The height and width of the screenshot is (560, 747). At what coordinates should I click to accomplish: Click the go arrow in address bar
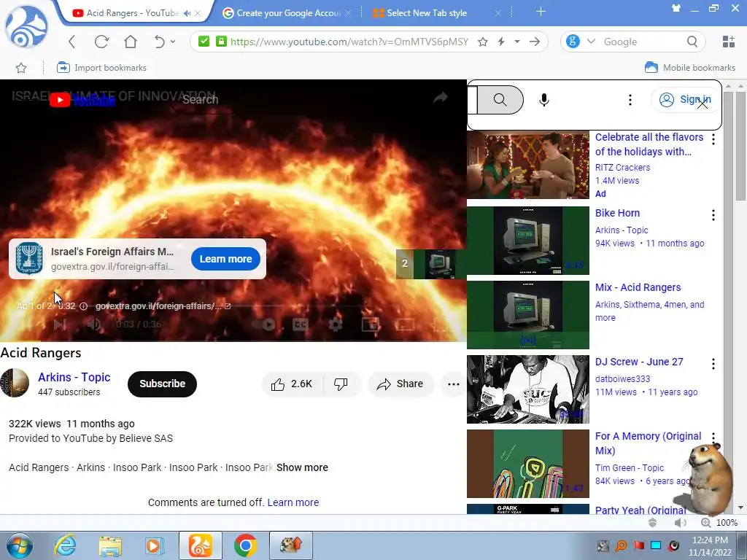coord(535,42)
